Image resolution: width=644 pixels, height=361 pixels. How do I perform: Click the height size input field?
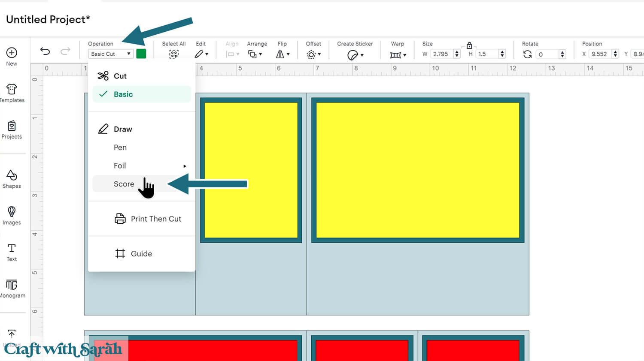[487, 54]
